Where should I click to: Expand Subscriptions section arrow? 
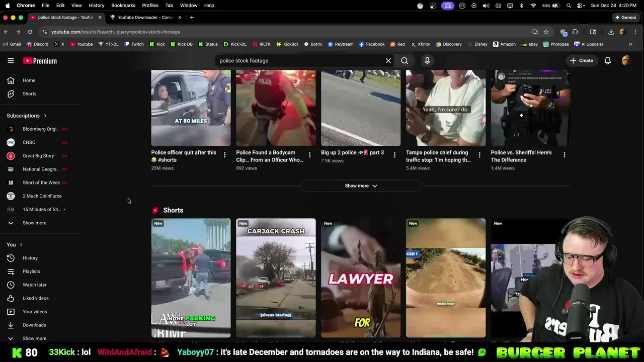45,116
